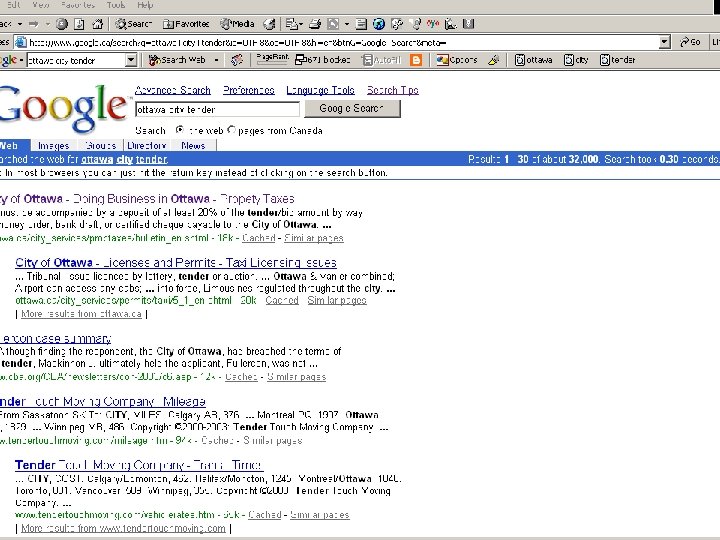Open Google toolbar Options

[457, 60]
